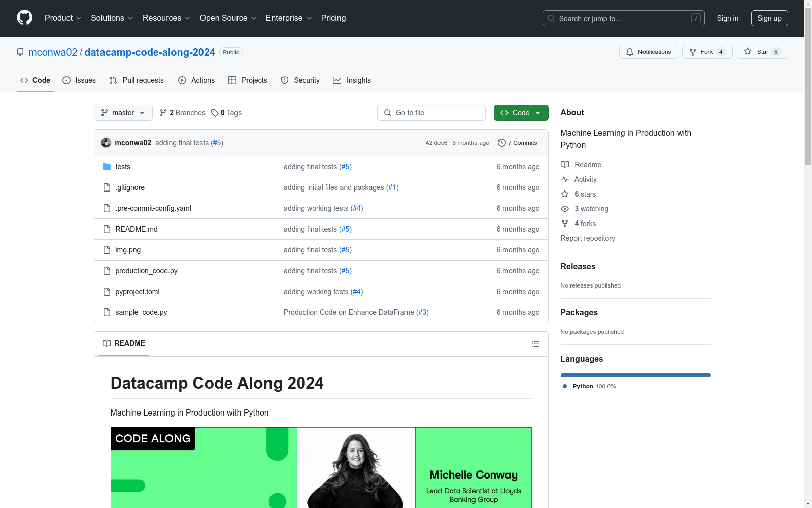Click the branches icon beside 2 Branches
Viewport: 812px width, 508px height.
(x=163, y=113)
